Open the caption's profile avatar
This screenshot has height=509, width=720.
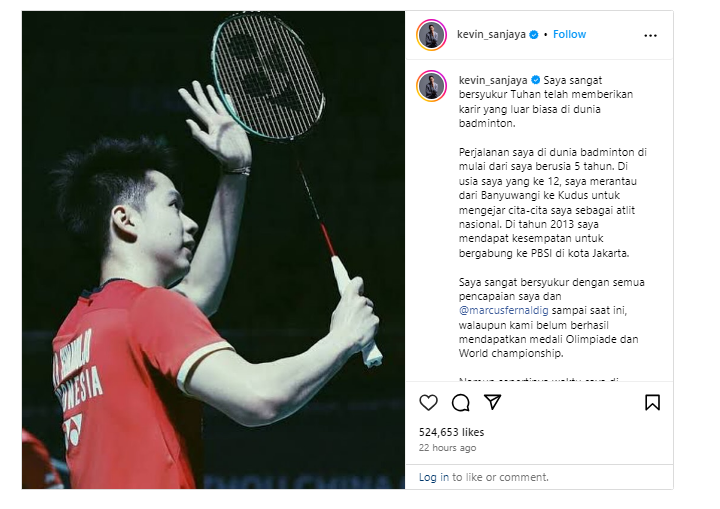point(431,86)
